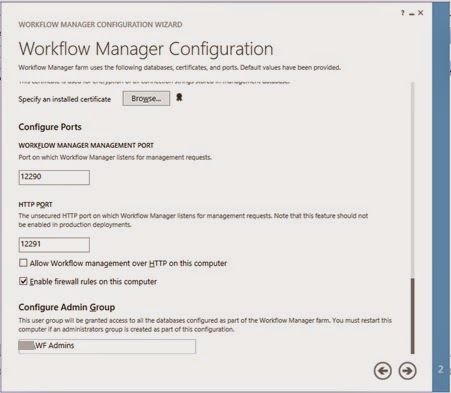Click the Configure Ports heading
This screenshot has width=451, height=393.
point(50,127)
